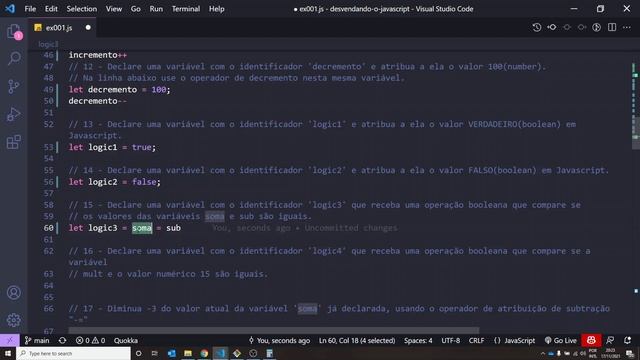The image size is (640, 360).
Task: Open the Explorer view in activity bar
Action: pyautogui.click(x=14, y=31)
